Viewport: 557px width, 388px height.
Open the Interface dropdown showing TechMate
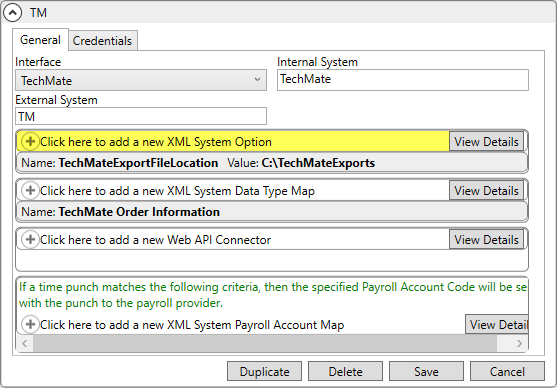pyautogui.click(x=141, y=80)
